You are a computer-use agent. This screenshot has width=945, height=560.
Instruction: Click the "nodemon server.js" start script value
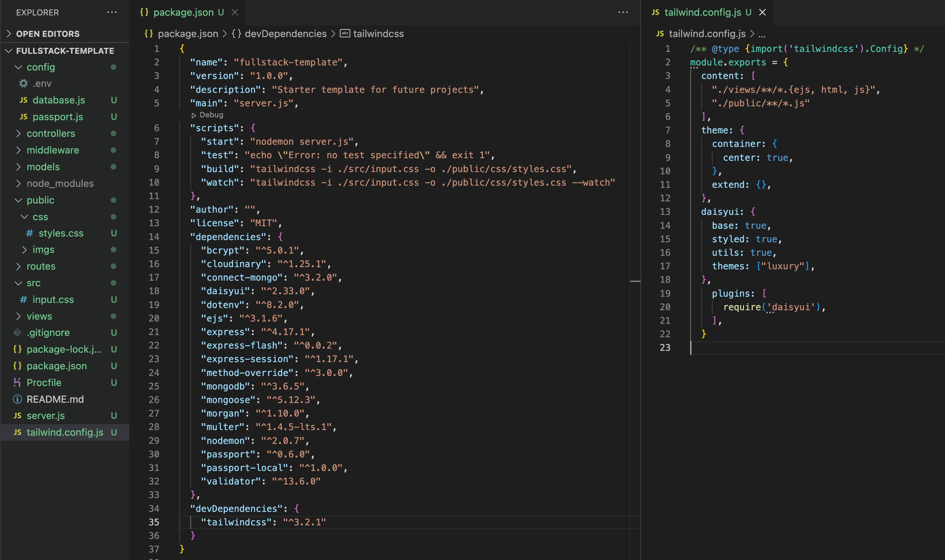302,142
